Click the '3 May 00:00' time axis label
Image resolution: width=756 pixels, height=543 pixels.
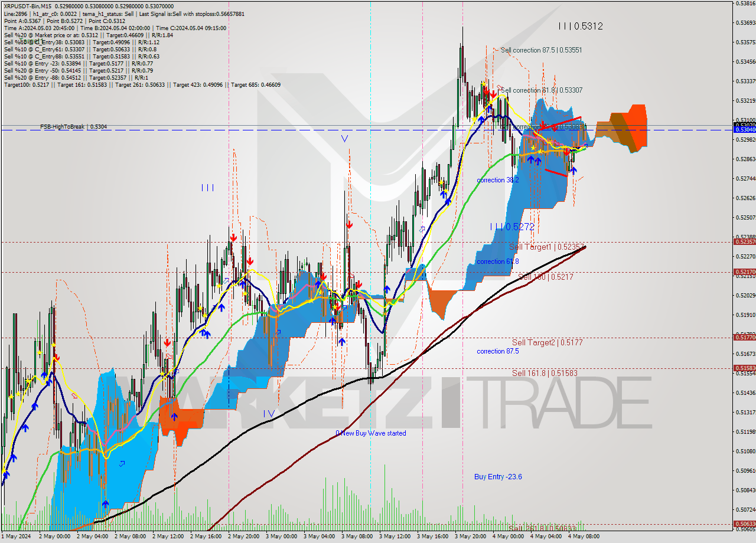pyautogui.click(x=281, y=537)
